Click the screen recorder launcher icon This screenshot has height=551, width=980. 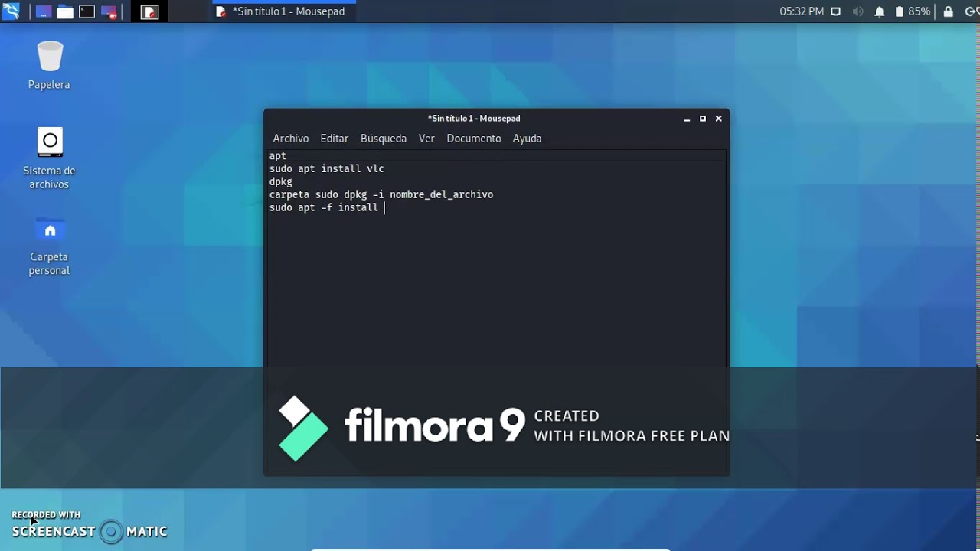pos(108,11)
